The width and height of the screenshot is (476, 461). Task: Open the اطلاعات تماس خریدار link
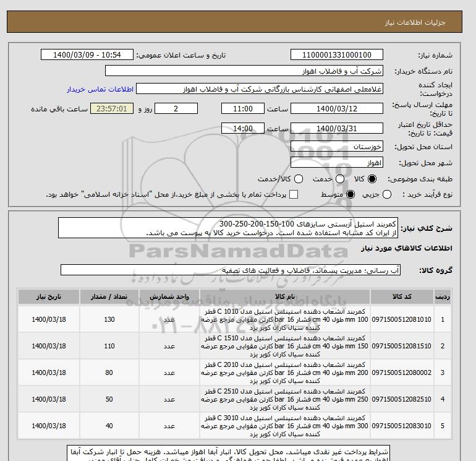100,89
